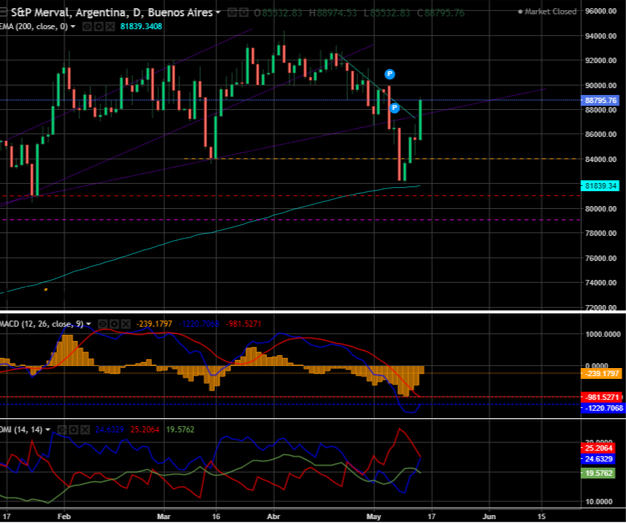Click the orange -239.1797 label on MACD axis

(602, 374)
